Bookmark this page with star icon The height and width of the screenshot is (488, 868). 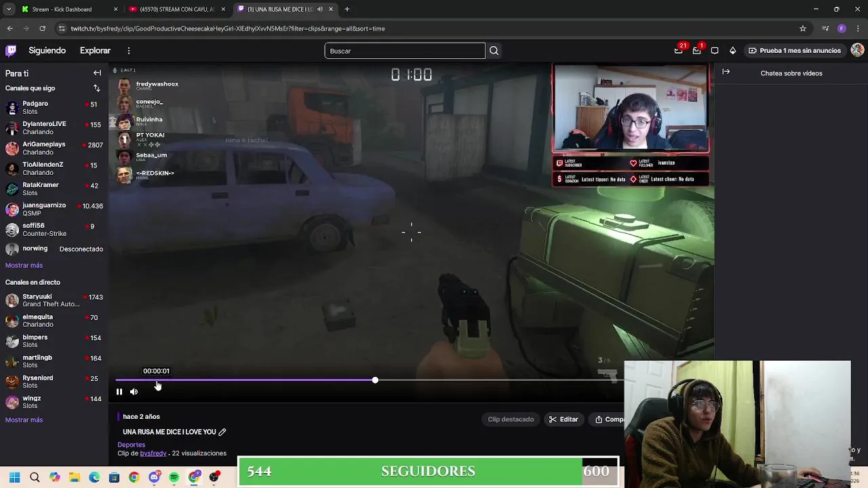coord(803,28)
